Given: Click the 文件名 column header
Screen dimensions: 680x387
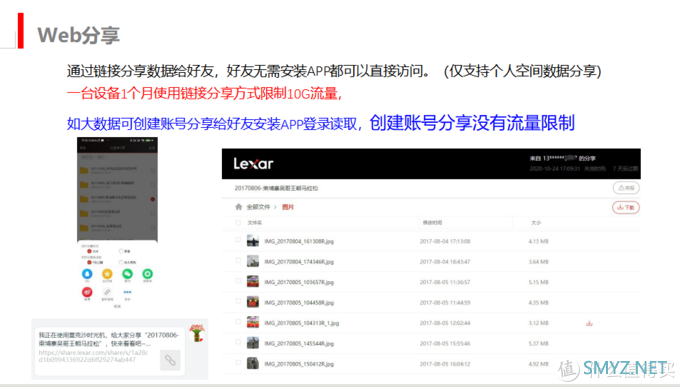Looking at the screenshot, I should 255,223.
